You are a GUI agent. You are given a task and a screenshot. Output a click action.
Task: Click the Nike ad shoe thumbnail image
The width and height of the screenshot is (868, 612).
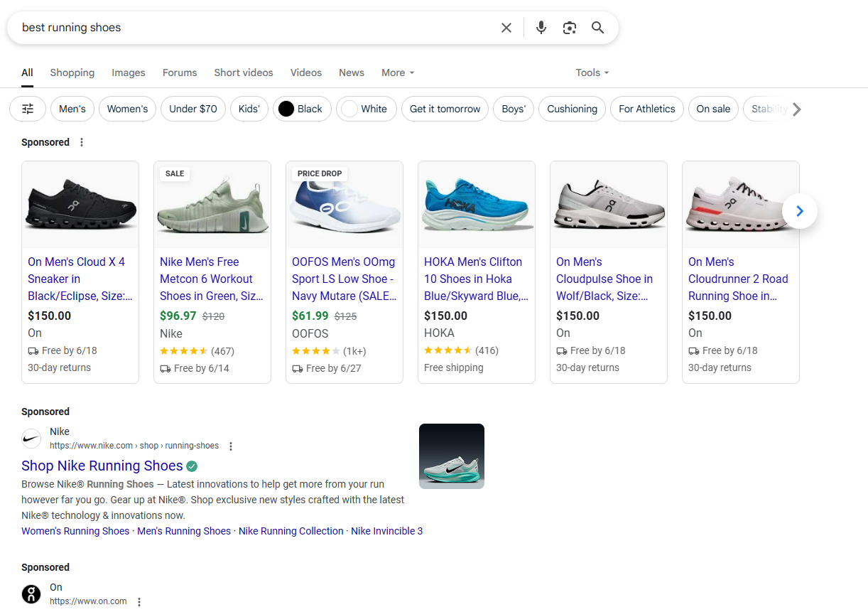[452, 456]
